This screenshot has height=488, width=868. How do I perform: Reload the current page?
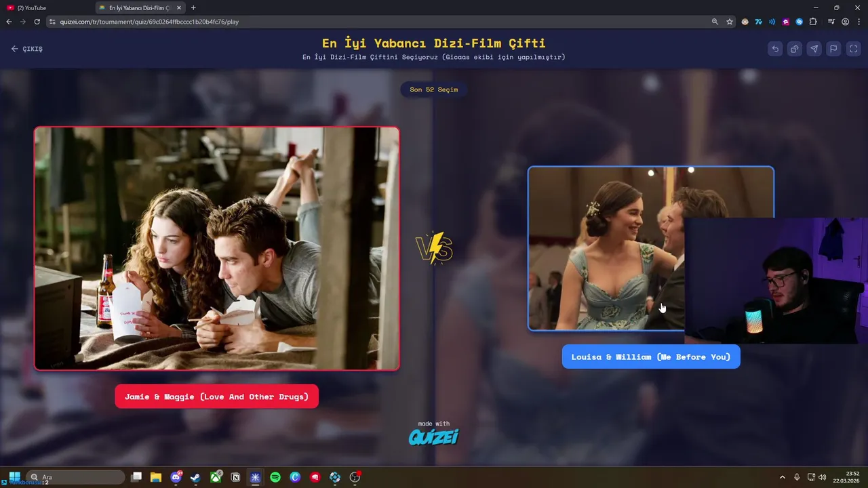[37, 22]
